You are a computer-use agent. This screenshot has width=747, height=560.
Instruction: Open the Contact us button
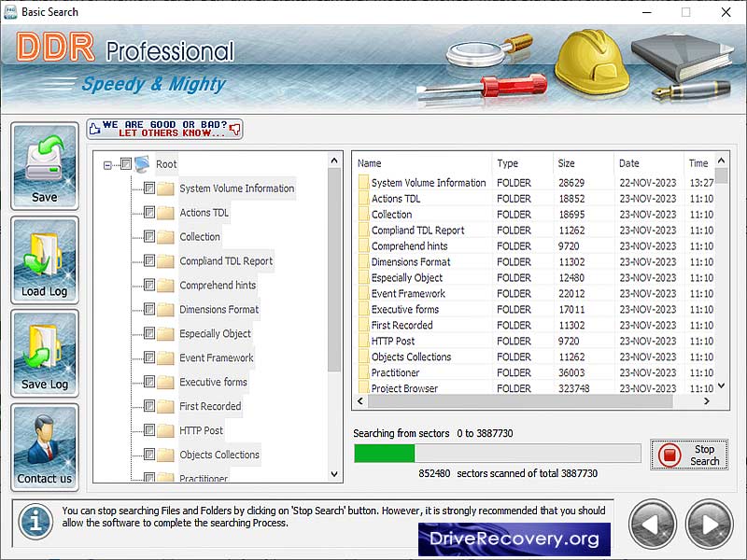45,447
